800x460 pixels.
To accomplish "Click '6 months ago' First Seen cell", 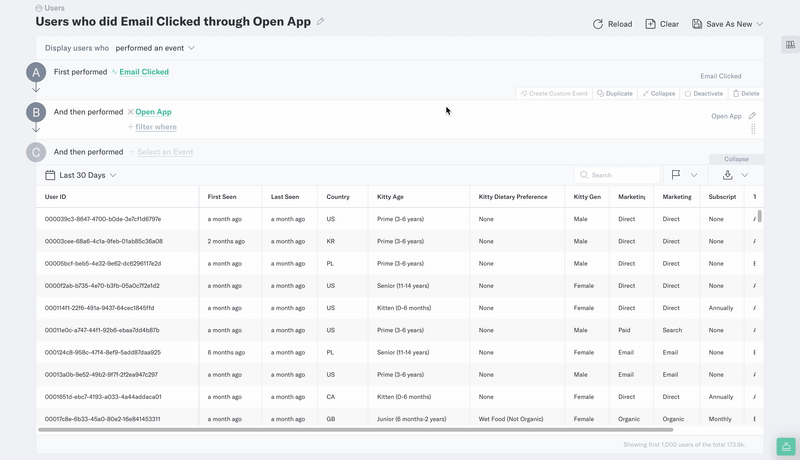I will (x=226, y=352).
